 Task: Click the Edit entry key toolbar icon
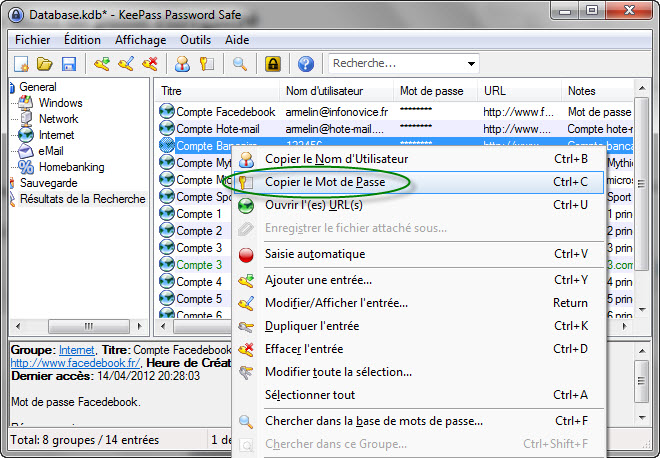(x=126, y=64)
